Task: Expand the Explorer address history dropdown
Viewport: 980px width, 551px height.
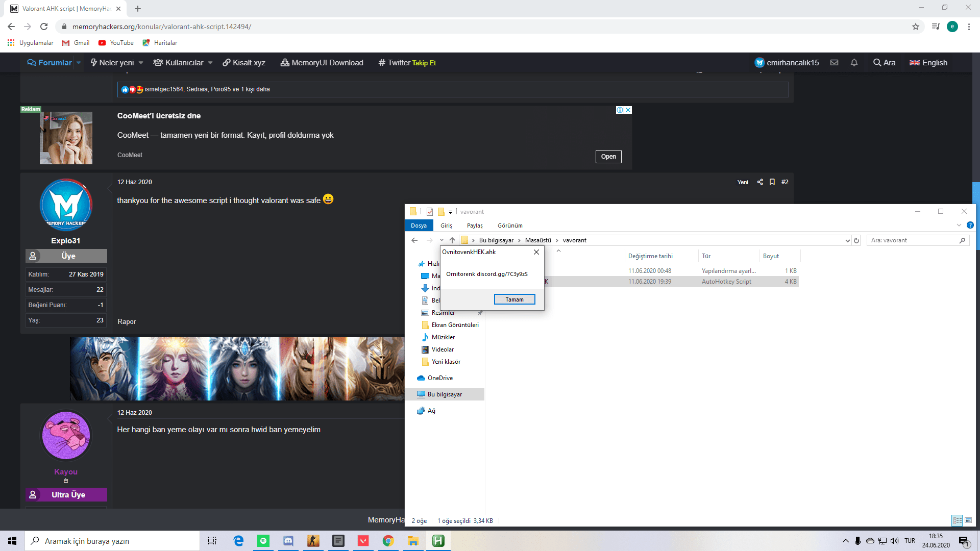Action: [848, 240]
